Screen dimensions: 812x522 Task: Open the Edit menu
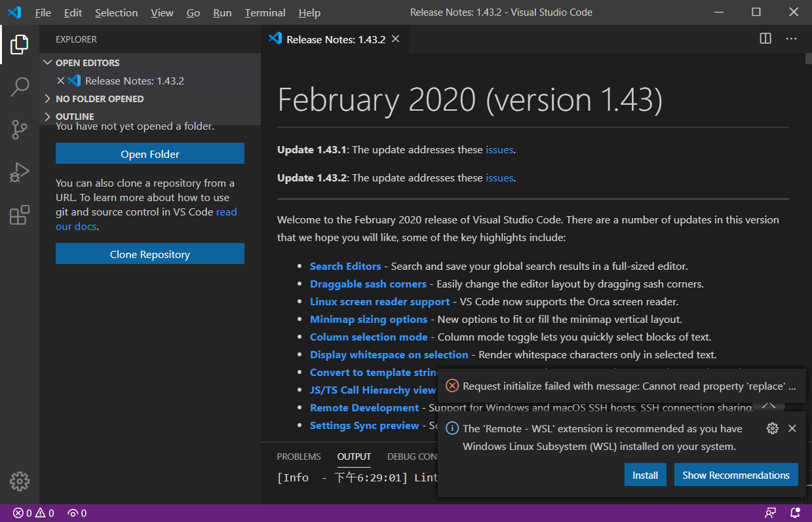tap(73, 12)
